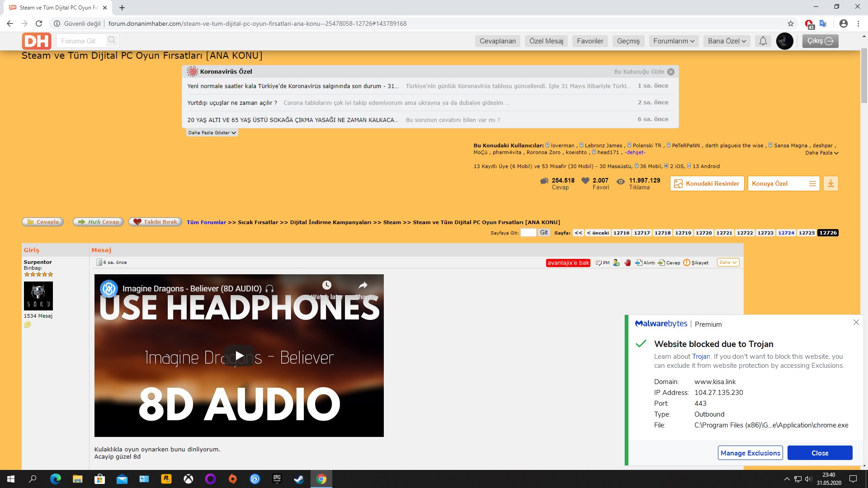Image resolution: width=868 pixels, height=488 pixels.
Task: Open Konudaki Resimler
Action: click(x=707, y=183)
